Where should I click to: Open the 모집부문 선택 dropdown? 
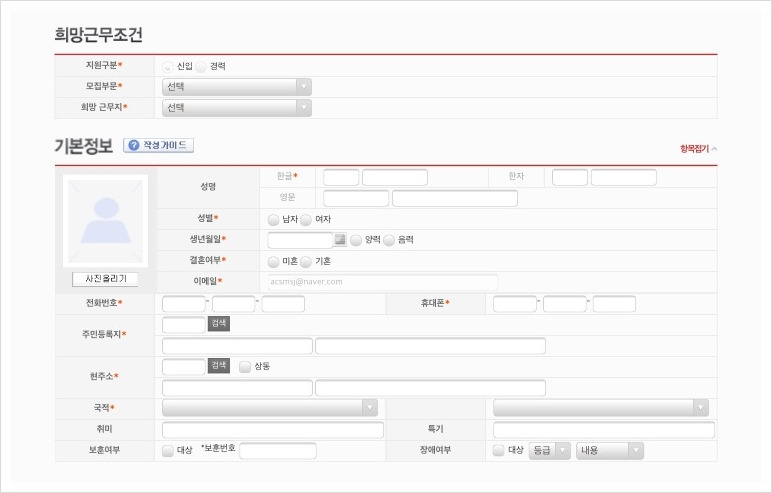237,87
